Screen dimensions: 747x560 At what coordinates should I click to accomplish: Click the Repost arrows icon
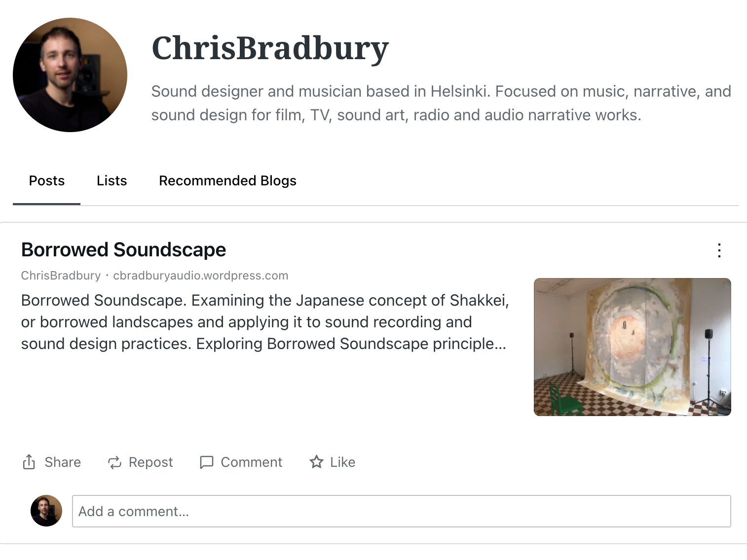click(x=114, y=462)
